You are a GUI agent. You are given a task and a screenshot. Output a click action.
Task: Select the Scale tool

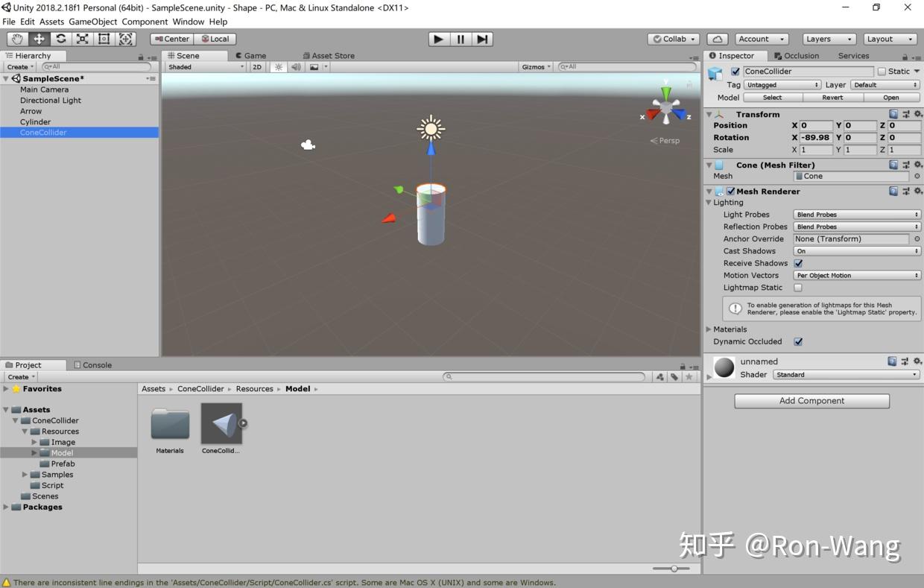[x=82, y=39]
